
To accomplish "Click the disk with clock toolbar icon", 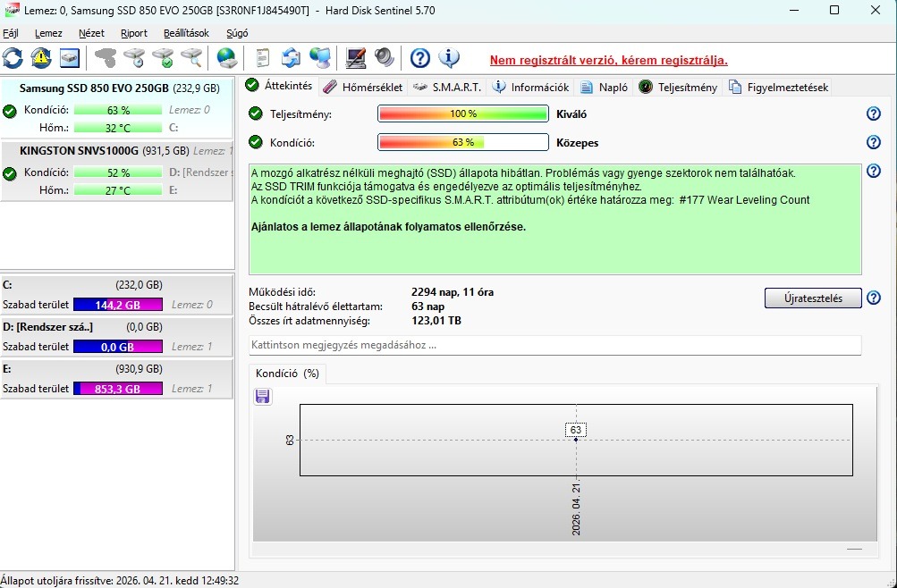I will (x=134, y=58).
